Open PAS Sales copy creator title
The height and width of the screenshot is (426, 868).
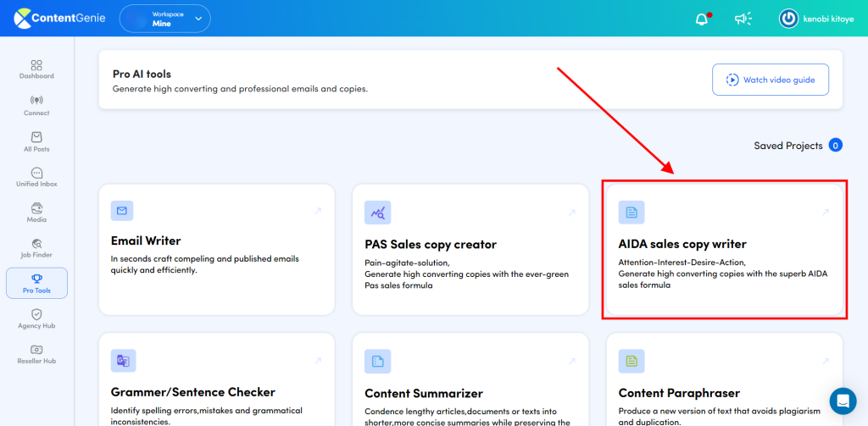click(430, 245)
